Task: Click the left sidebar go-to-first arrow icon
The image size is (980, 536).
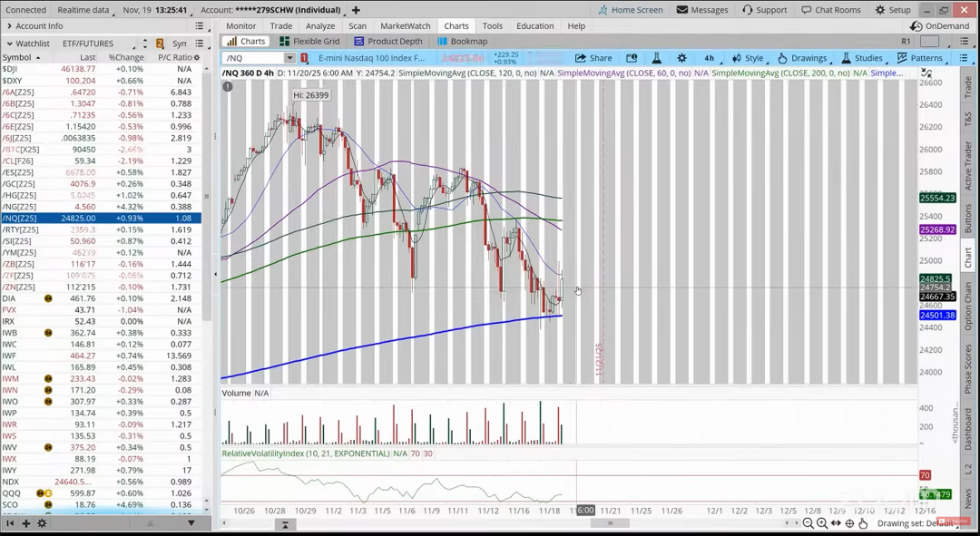Action: [x=10, y=523]
